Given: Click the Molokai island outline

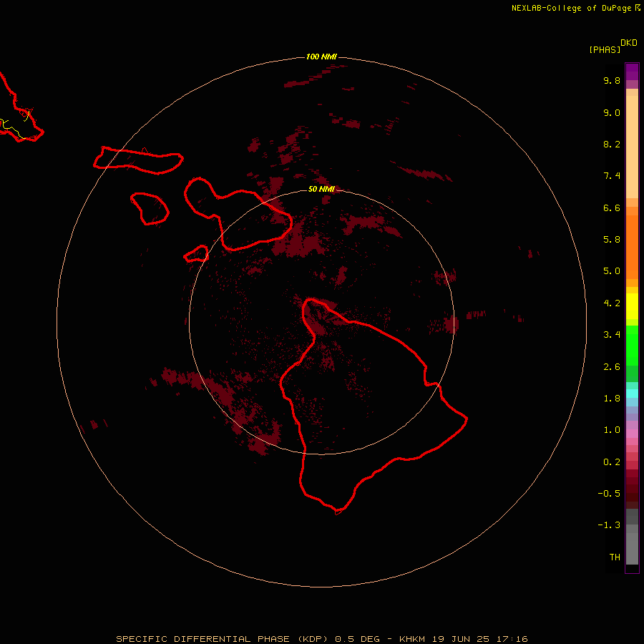Looking at the screenshot, I should click(x=138, y=160).
